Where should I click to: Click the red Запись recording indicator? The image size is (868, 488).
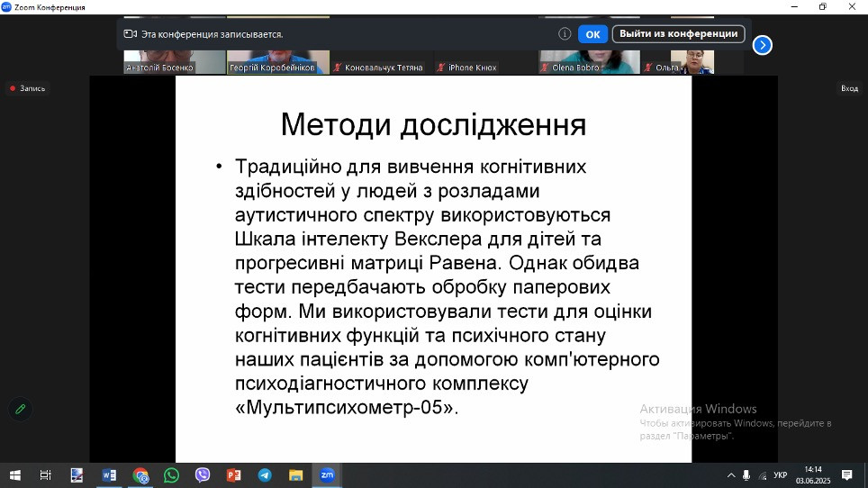coord(27,88)
